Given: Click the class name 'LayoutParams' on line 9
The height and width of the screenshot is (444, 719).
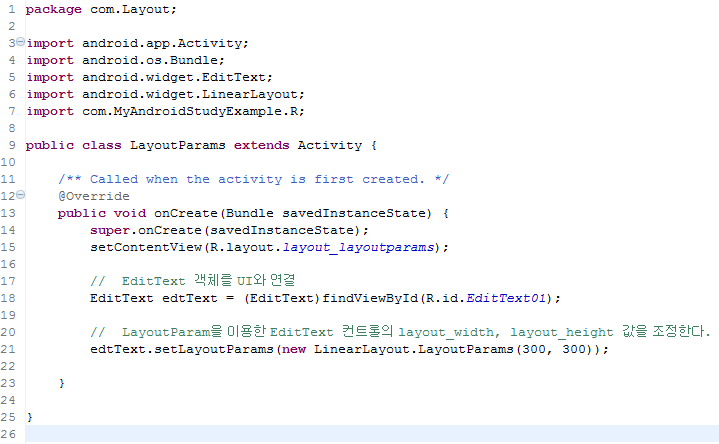Looking at the screenshot, I should click(177, 145).
